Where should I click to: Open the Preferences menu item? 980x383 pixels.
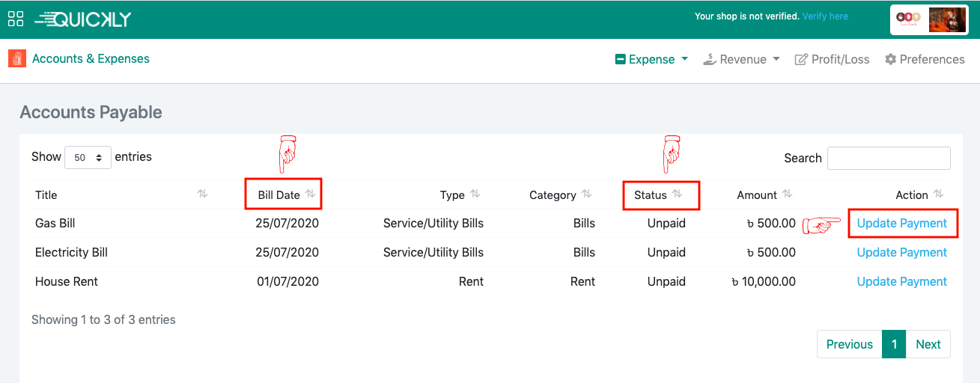click(925, 59)
